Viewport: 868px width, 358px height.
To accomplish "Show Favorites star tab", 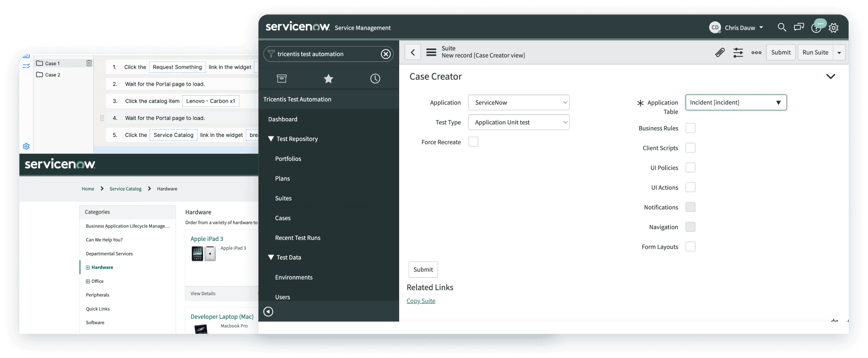I will coord(329,78).
